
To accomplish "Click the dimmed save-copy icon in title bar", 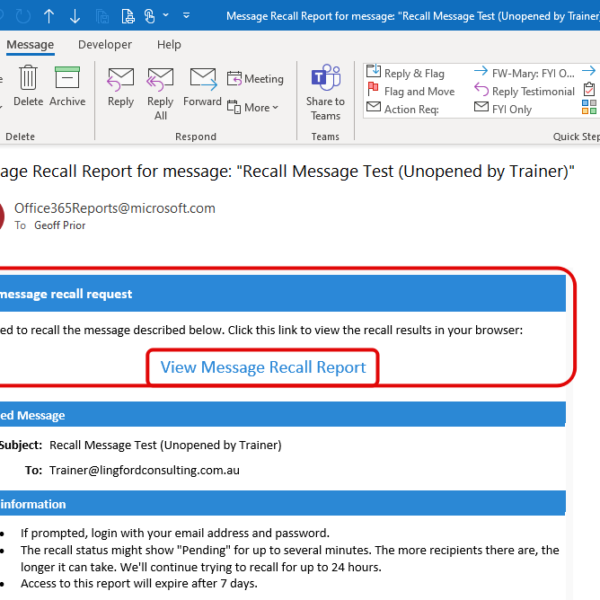I will click(102, 16).
